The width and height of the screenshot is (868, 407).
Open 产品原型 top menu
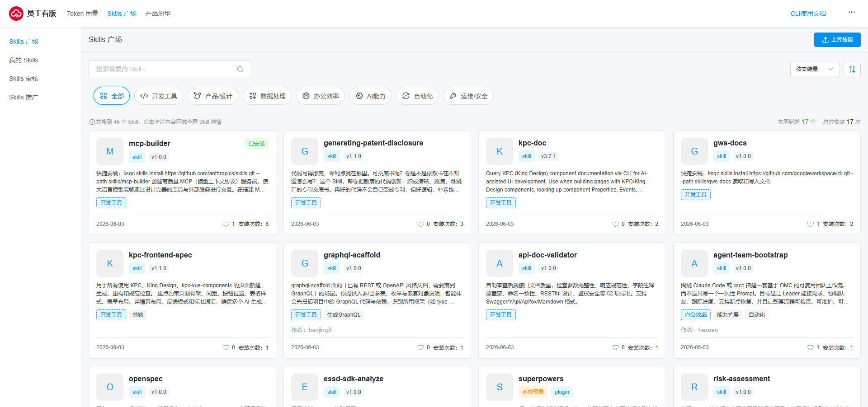point(158,14)
